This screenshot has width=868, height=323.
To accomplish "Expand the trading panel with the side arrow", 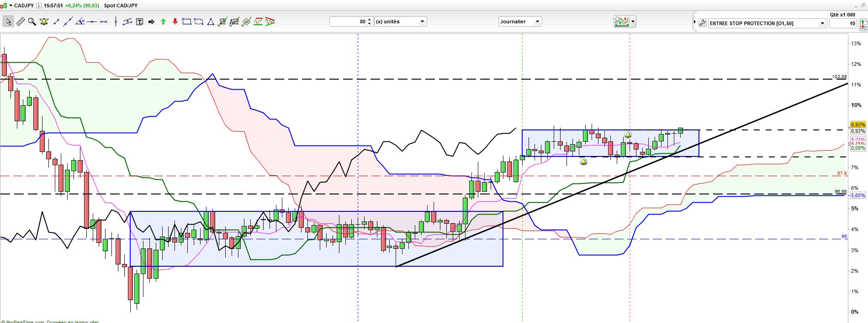I will coord(695,22).
